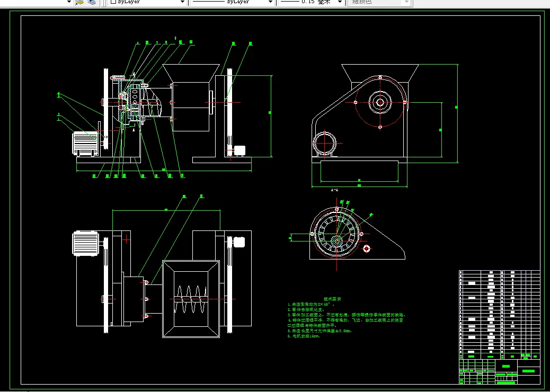Open the ByLayer linetype dropdown
Screen dimensions: 550x392
pyautogui.click(x=270, y=2)
